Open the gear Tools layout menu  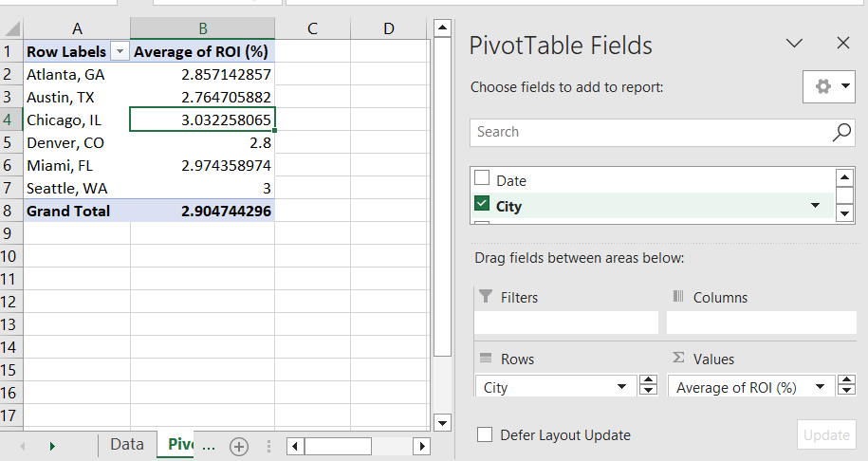click(x=828, y=86)
